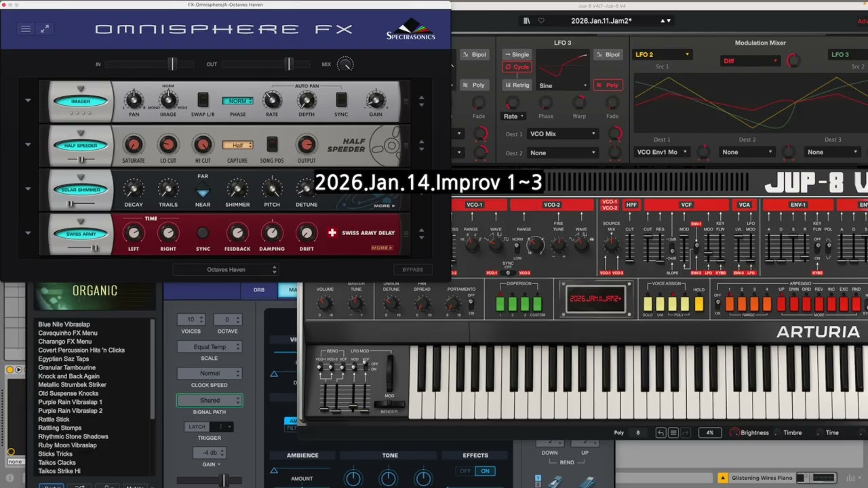Open the Imager Phase NORM dropdown
The width and height of the screenshot is (868, 488).
tap(237, 101)
